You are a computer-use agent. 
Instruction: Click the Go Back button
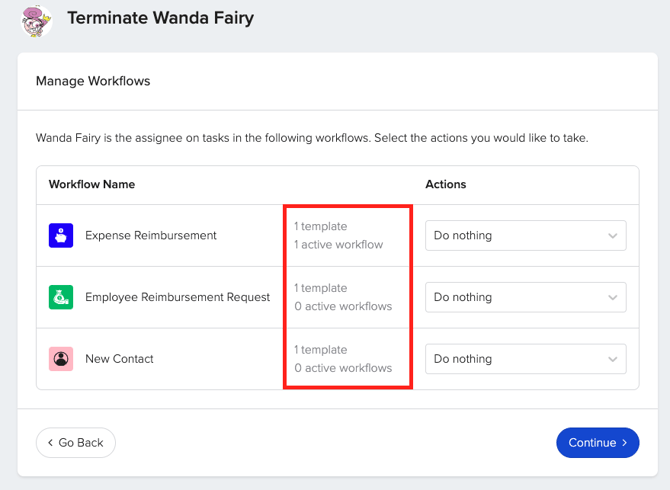[76, 443]
